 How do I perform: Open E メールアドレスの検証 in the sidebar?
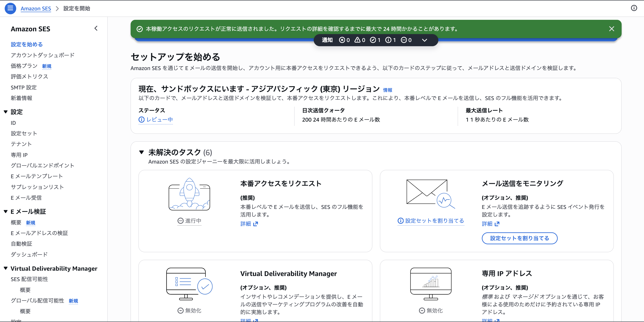(39, 233)
